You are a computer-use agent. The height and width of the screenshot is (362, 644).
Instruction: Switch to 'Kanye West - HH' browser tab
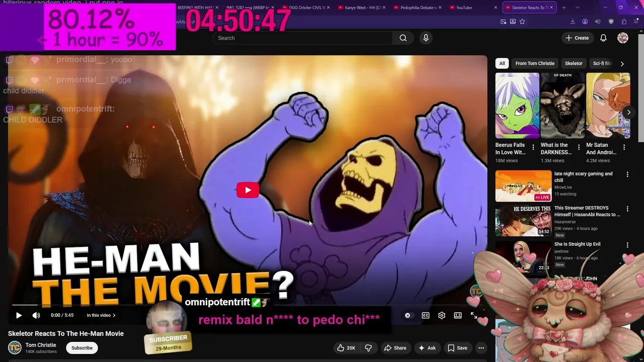point(362,8)
